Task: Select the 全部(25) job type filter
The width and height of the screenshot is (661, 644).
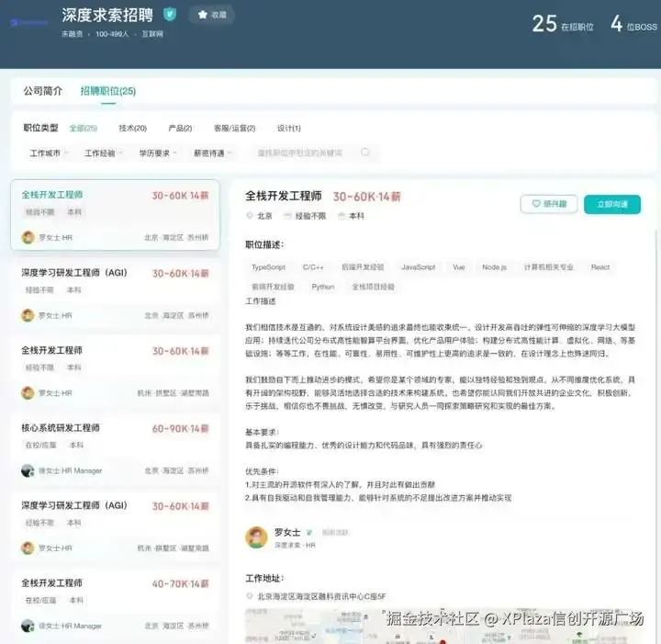Action: (x=83, y=129)
